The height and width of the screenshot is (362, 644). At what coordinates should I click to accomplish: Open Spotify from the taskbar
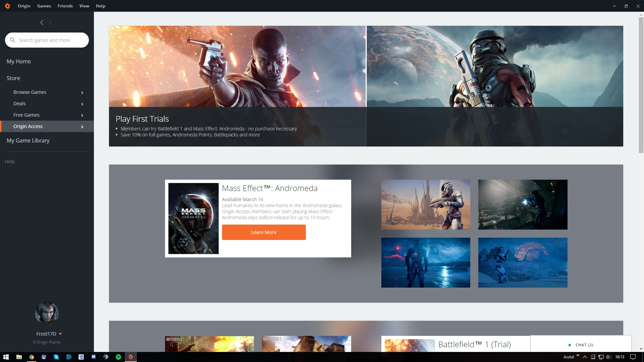(x=118, y=357)
